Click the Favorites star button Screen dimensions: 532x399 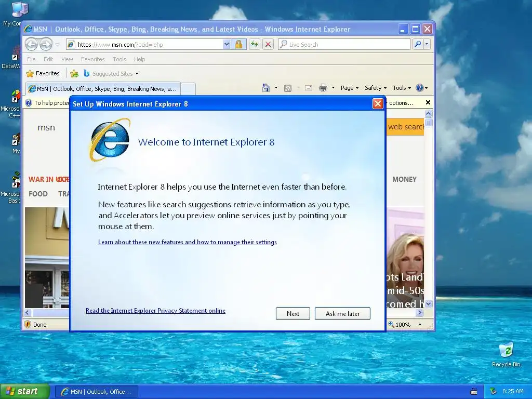click(x=43, y=73)
